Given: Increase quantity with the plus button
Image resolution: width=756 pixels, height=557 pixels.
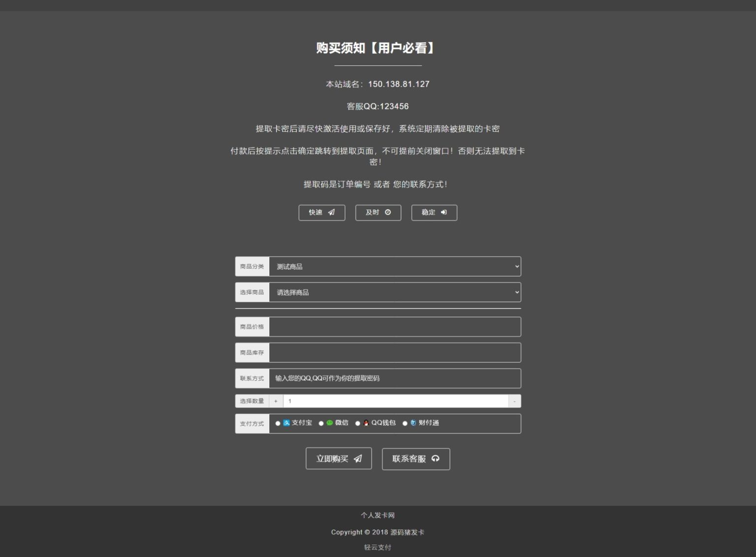Looking at the screenshot, I should click(276, 402).
